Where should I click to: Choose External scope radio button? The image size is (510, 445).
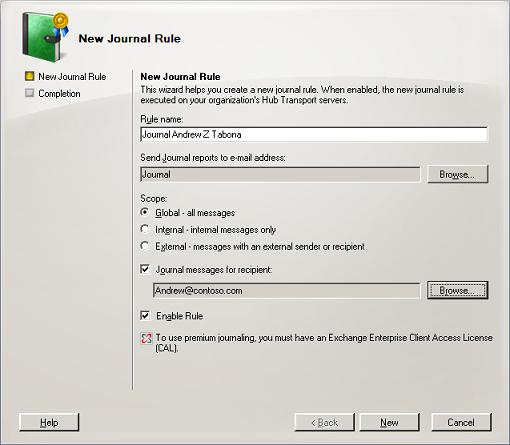click(x=145, y=246)
